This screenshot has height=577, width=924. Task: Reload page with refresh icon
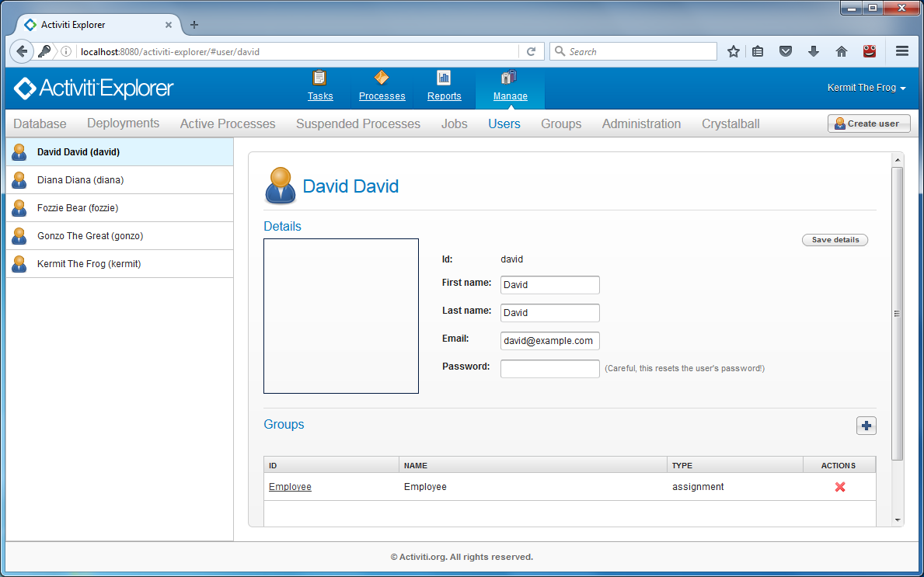coord(532,51)
